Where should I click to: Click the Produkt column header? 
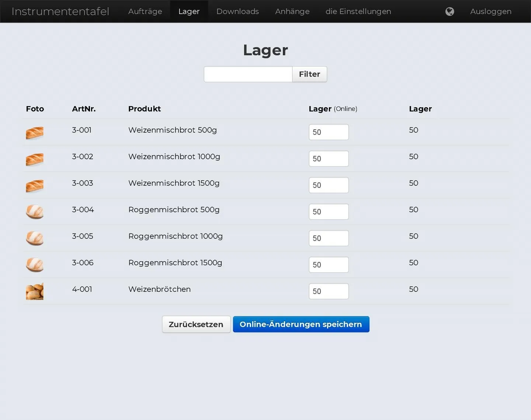pyautogui.click(x=145, y=109)
